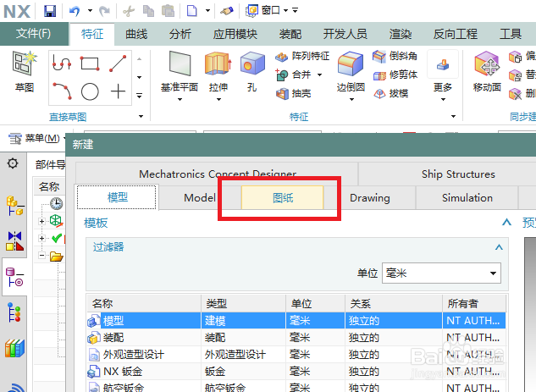Collapse the 模板 section chevron

[506, 223]
